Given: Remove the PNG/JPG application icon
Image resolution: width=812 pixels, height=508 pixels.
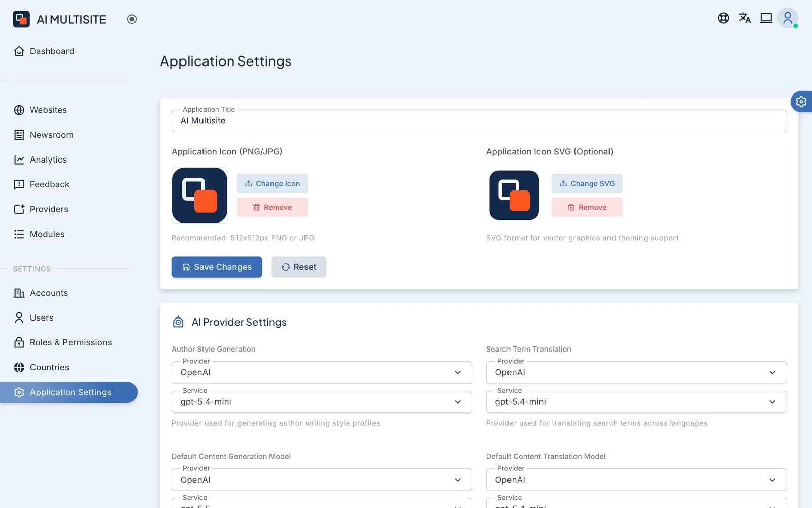Looking at the screenshot, I should 272,207.
